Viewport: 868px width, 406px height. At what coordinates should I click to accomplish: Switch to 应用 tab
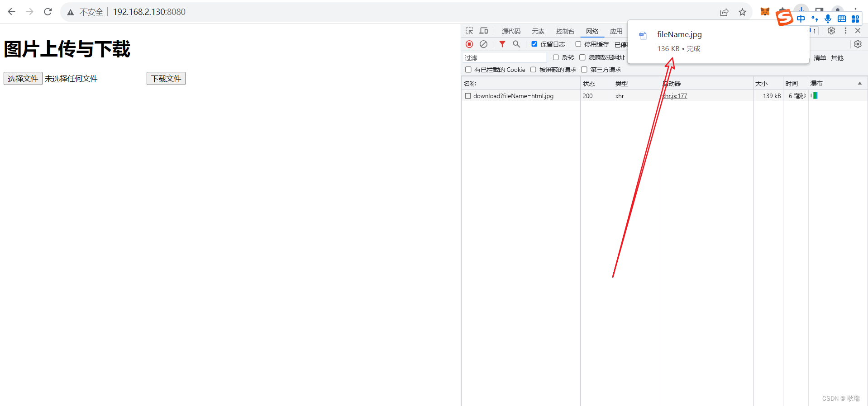tap(616, 31)
